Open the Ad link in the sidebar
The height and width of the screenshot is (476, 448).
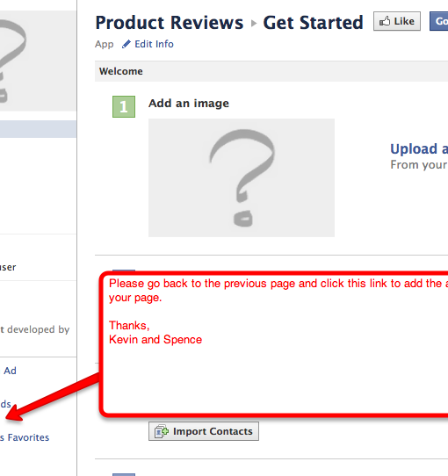coord(10,371)
